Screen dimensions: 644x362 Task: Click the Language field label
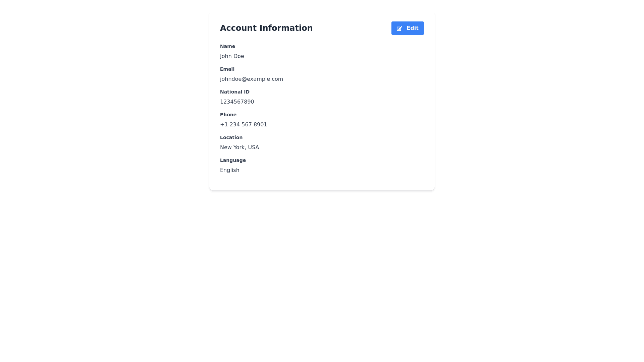(x=233, y=160)
